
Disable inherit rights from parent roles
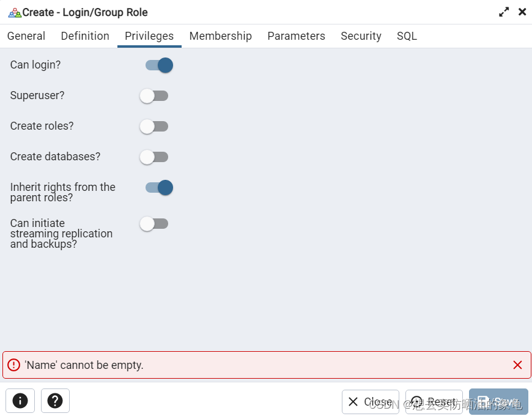click(158, 187)
